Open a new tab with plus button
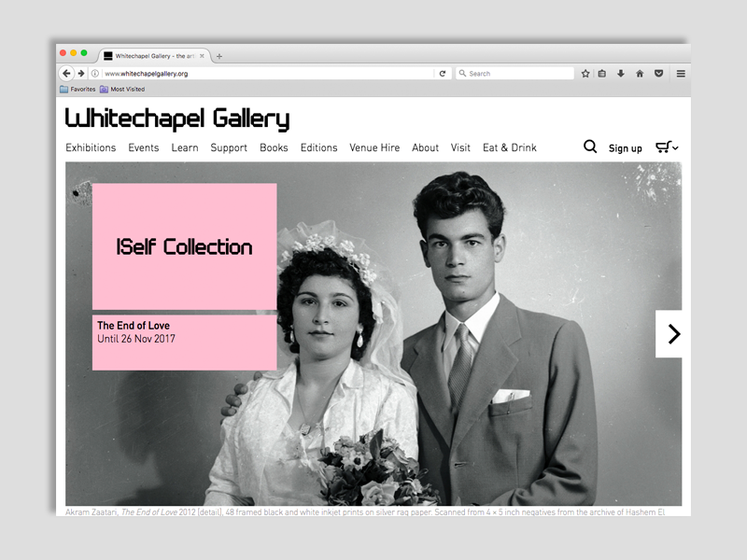The image size is (747, 560). pos(219,56)
